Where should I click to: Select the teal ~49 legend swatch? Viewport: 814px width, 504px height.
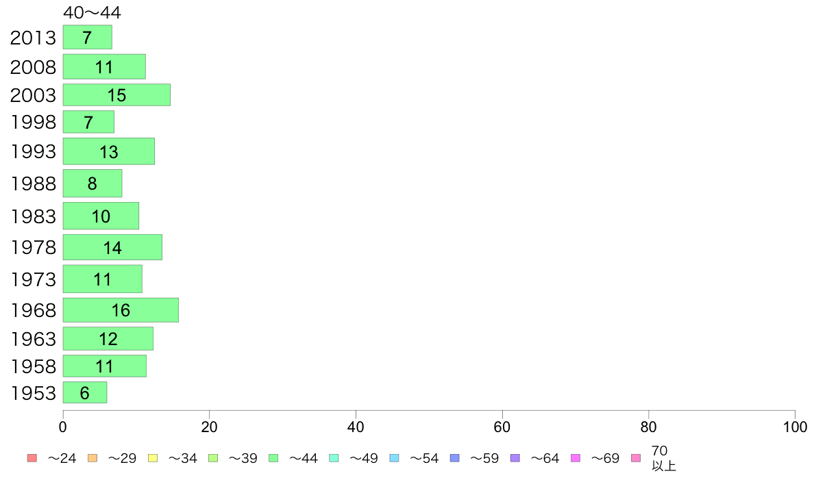(334, 458)
